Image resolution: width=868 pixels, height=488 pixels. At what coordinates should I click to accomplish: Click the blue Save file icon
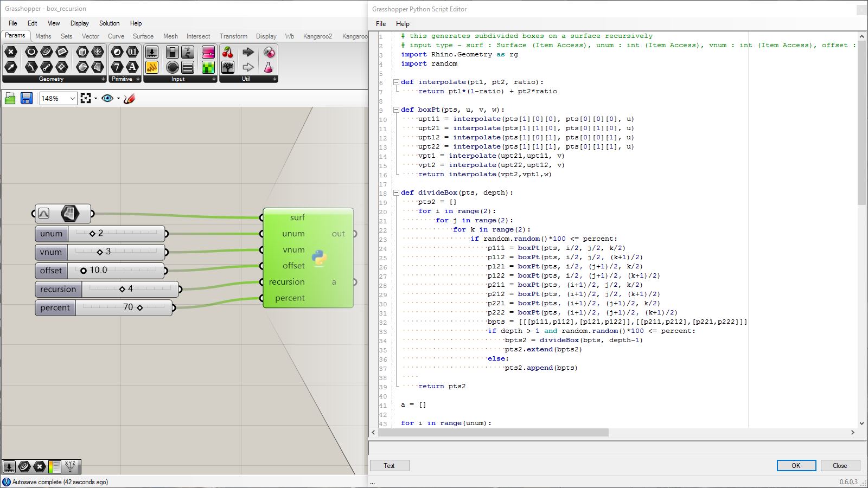coord(26,98)
